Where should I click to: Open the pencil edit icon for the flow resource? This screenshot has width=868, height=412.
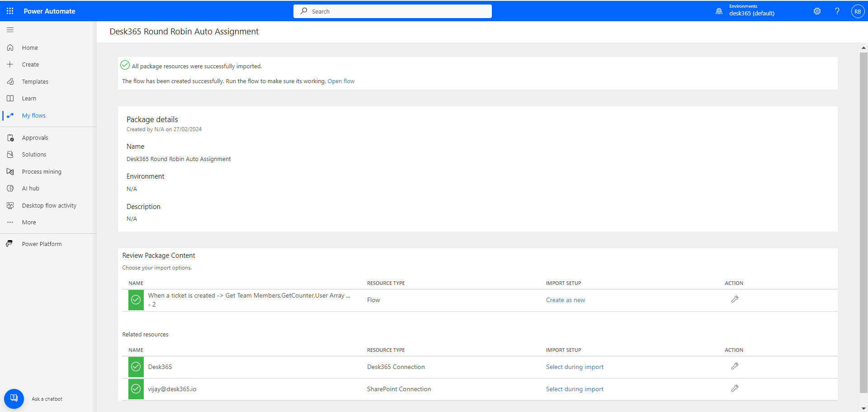pyautogui.click(x=735, y=299)
